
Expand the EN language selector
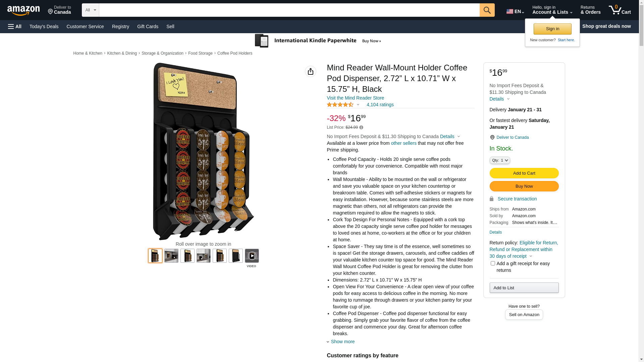pos(515,11)
